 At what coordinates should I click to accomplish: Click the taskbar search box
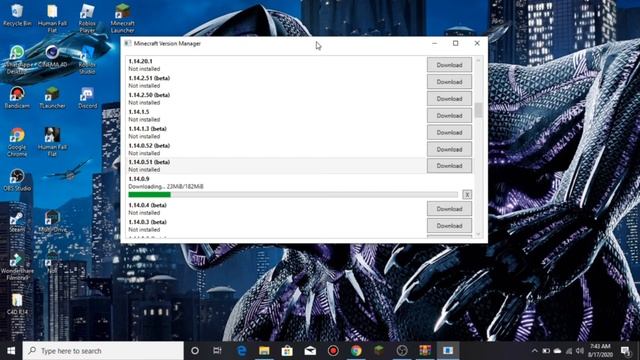tap(103, 351)
